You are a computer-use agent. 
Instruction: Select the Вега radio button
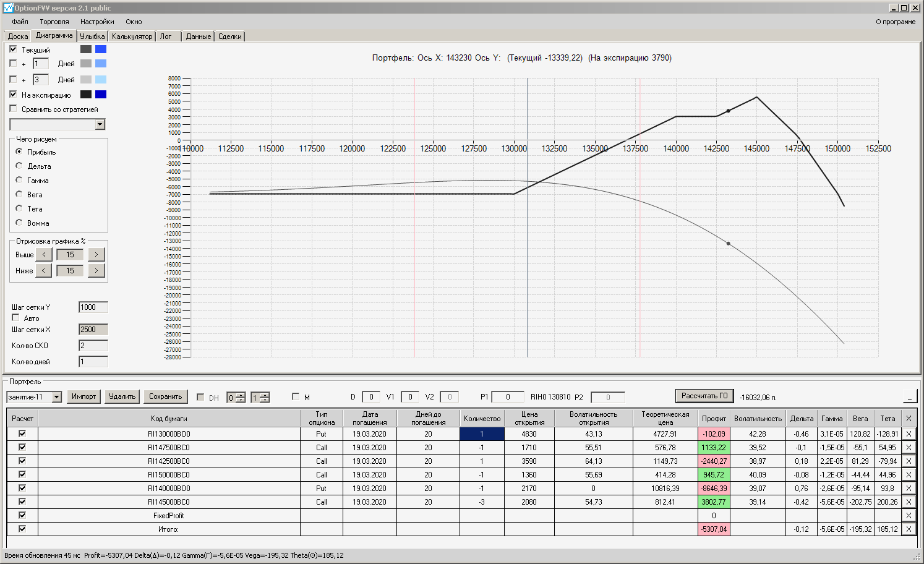tap(19, 194)
